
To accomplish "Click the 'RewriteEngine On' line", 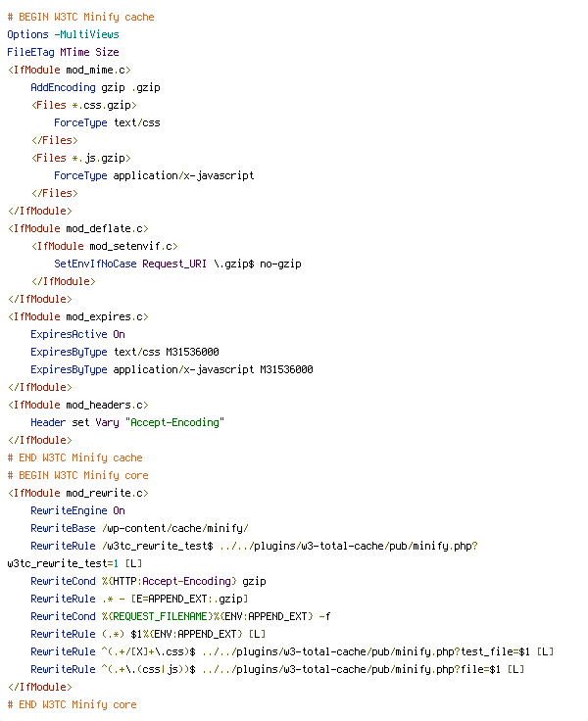I will (x=77, y=510).
